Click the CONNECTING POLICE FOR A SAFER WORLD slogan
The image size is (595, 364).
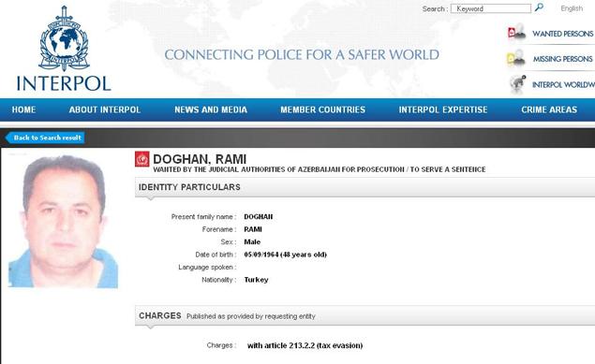point(302,54)
